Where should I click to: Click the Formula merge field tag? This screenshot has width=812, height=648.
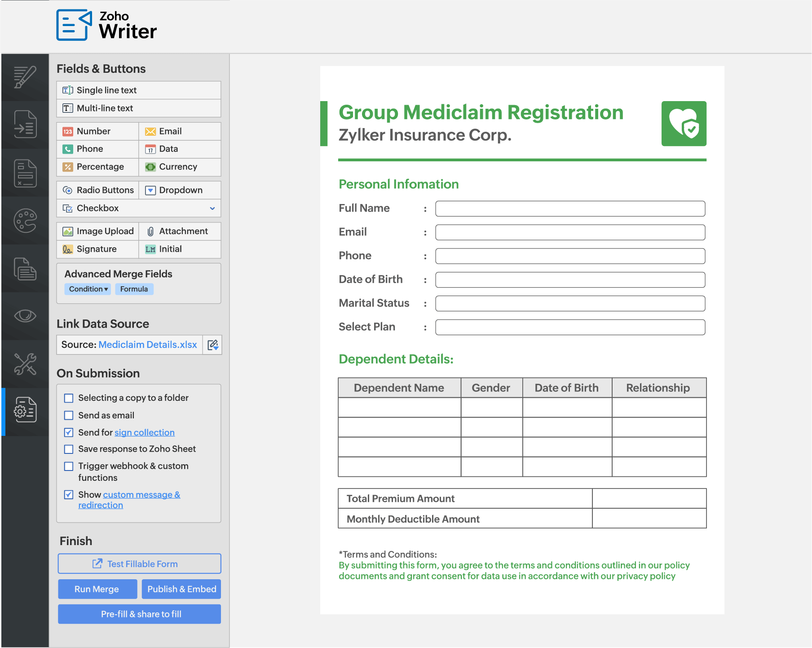(x=134, y=289)
